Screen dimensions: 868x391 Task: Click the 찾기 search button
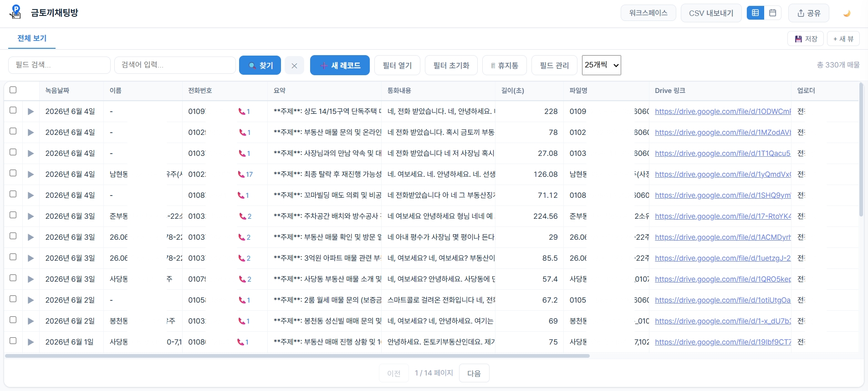260,65
